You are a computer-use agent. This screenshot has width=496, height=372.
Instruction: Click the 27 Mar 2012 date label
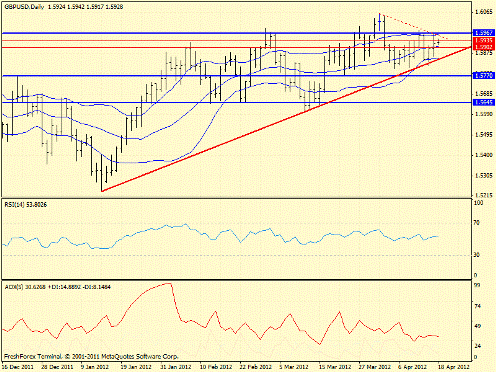coord(375,367)
